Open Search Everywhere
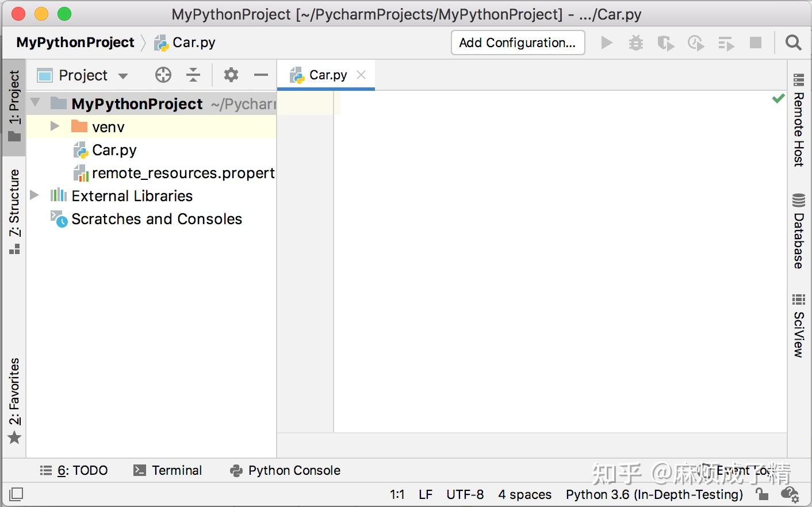Image resolution: width=812 pixels, height=507 pixels. (x=793, y=43)
